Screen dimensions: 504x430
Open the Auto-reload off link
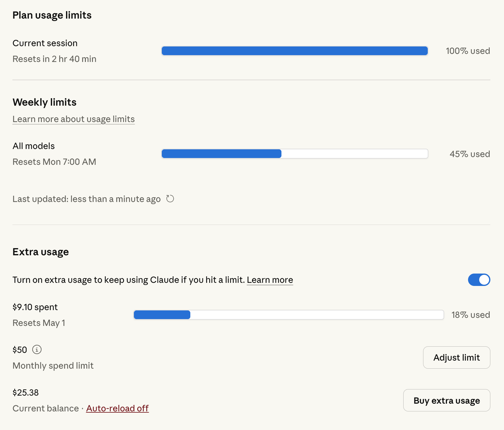(117, 408)
